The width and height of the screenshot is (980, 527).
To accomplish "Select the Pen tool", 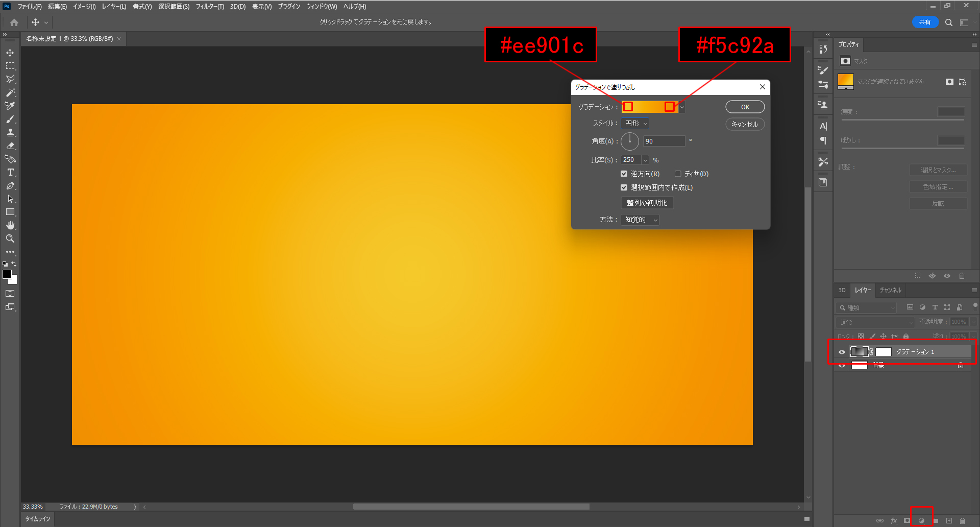I will click(10, 186).
